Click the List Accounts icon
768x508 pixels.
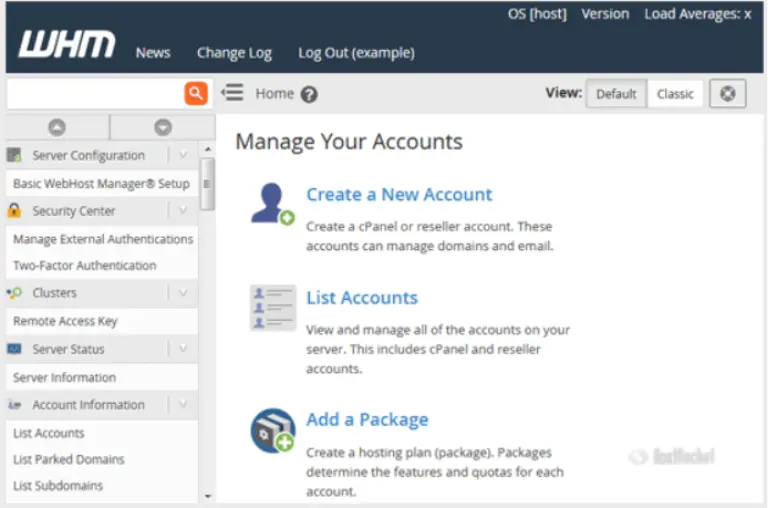coord(272,307)
